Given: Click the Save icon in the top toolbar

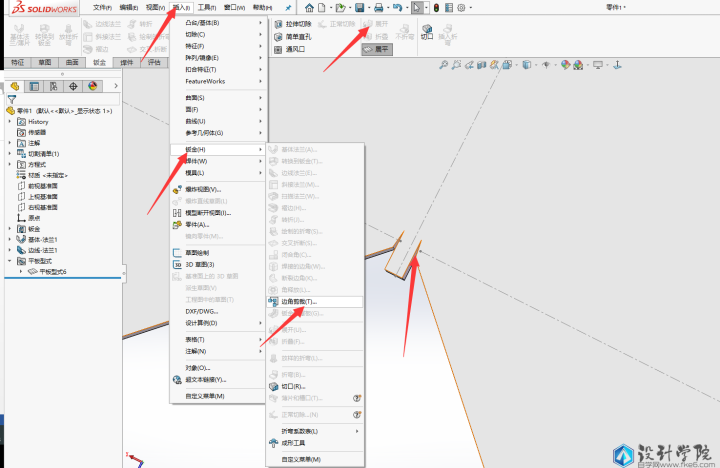Looking at the screenshot, I should pyautogui.click(x=359, y=7).
